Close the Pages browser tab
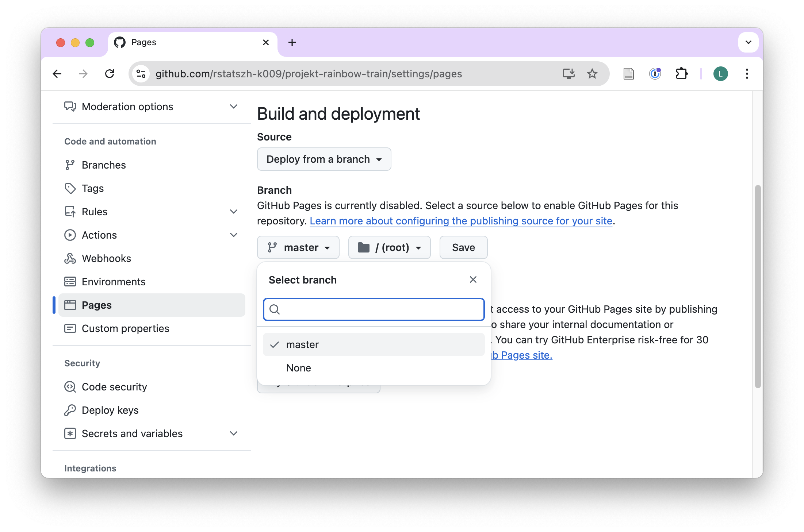 [x=266, y=42]
